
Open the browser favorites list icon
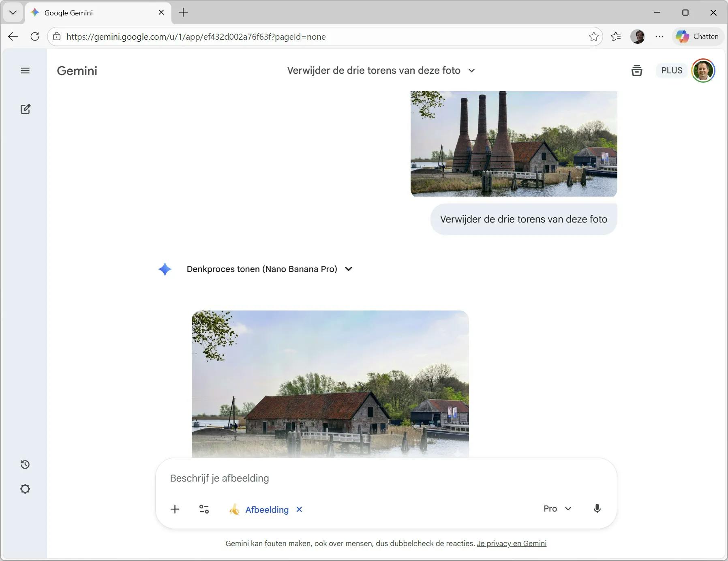tap(616, 36)
